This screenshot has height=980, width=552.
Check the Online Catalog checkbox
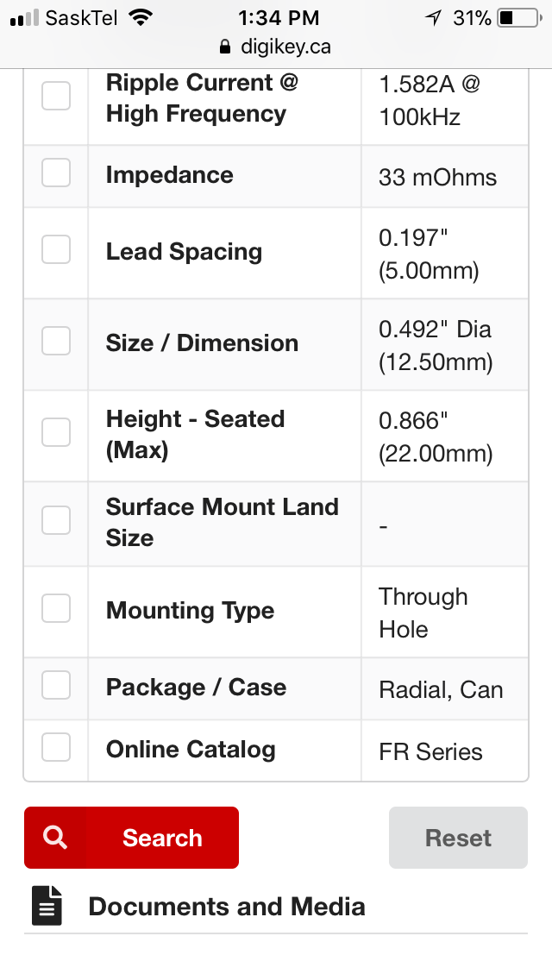56,747
